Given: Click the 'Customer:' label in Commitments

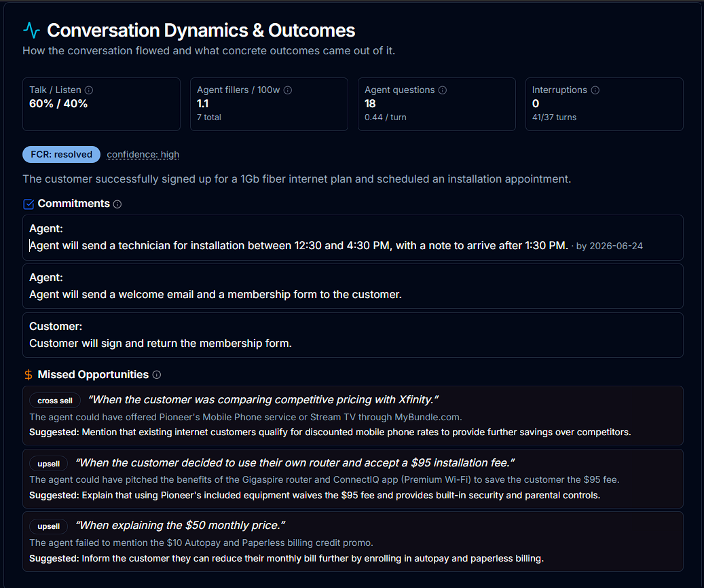Looking at the screenshot, I should 56,327.
